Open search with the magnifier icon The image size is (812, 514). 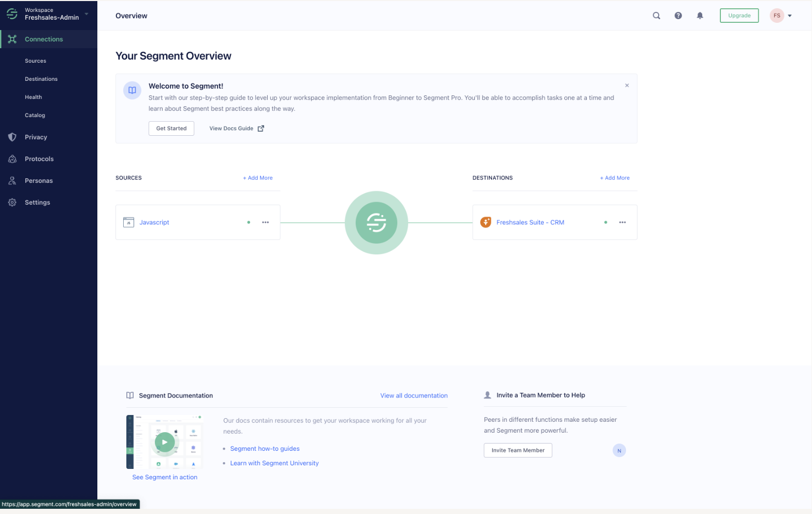coord(656,16)
